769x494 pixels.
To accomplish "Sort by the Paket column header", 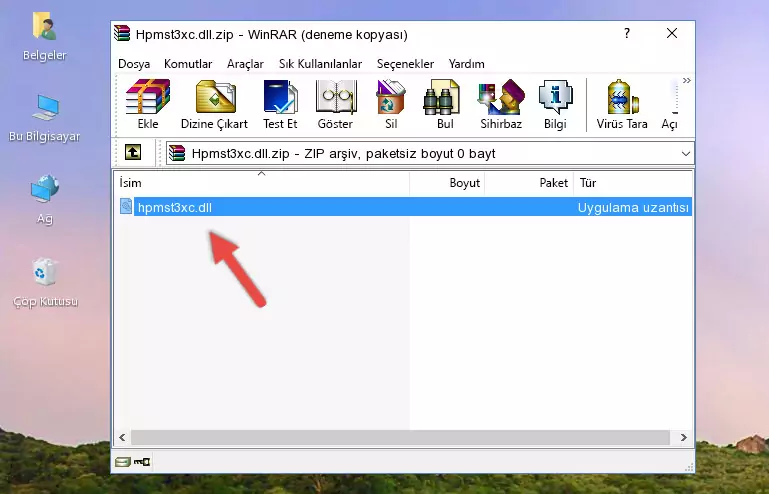I will tap(529, 182).
